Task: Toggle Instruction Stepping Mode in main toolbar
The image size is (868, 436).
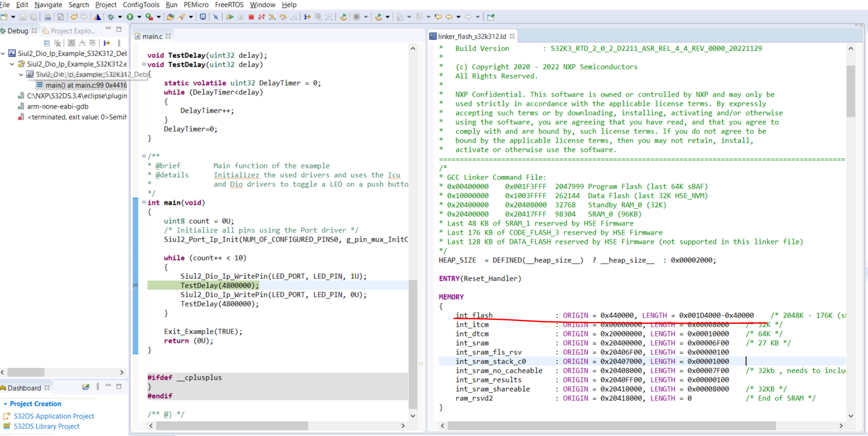Action: pos(307,17)
